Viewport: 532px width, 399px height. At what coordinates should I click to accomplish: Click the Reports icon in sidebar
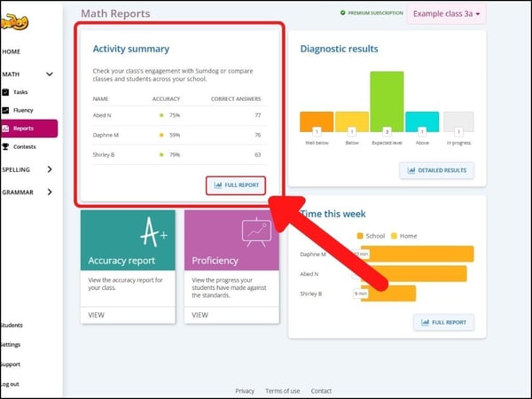(5, 129)
